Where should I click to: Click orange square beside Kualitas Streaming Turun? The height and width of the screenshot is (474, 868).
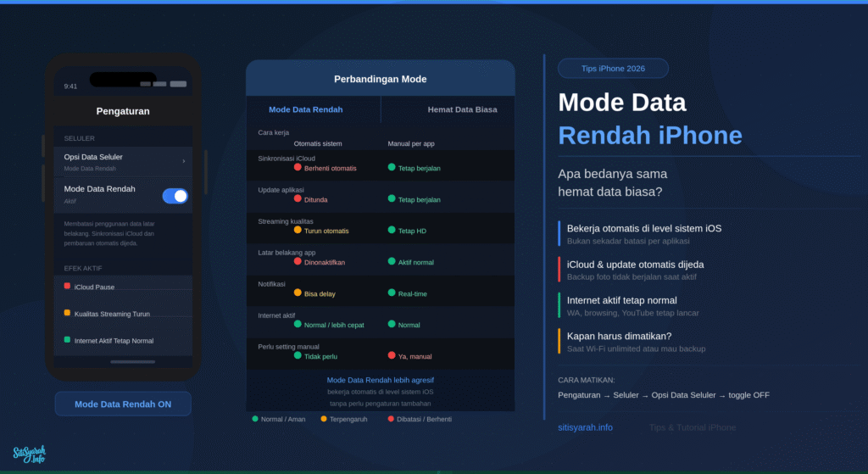pyautogui.click(x=67, y=313)
